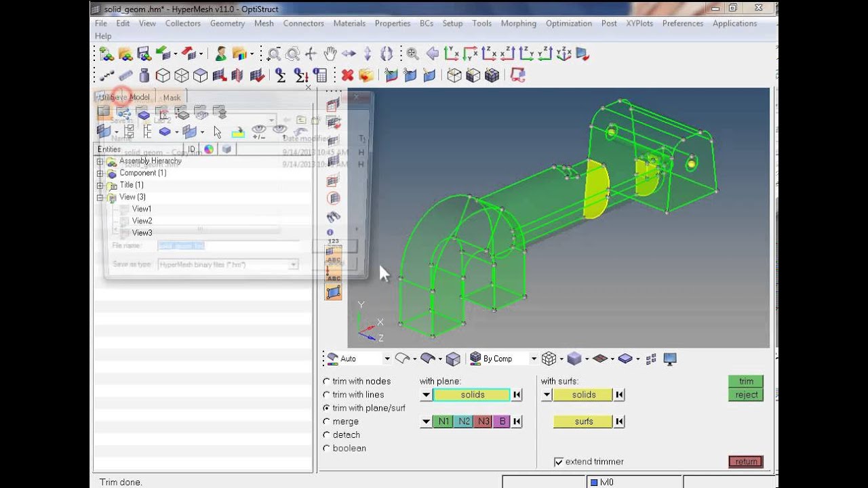
Task: Open the Auto geometry color dropdown
Action: point(387,359)
